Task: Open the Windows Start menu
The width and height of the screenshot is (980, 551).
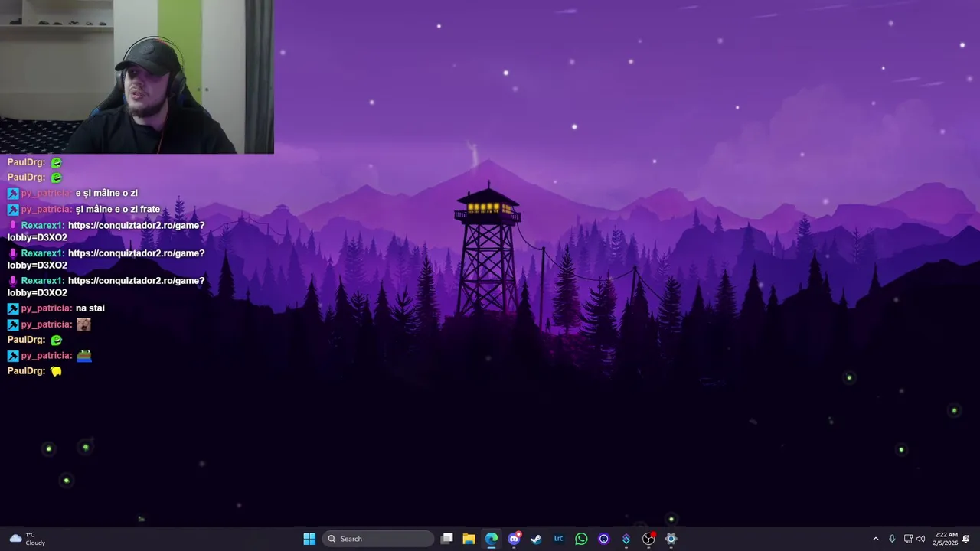Action: click(309, 539)
